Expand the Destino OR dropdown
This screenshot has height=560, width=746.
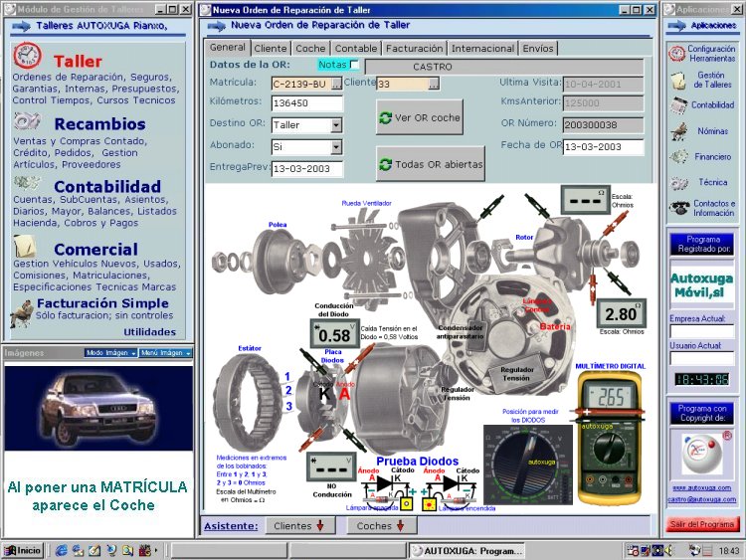(336, 125)
